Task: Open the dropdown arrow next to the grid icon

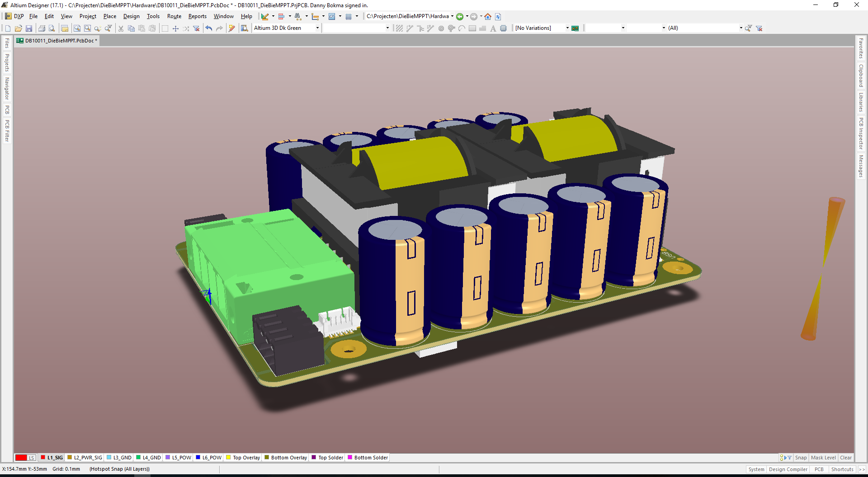Action: click(357, 16)
